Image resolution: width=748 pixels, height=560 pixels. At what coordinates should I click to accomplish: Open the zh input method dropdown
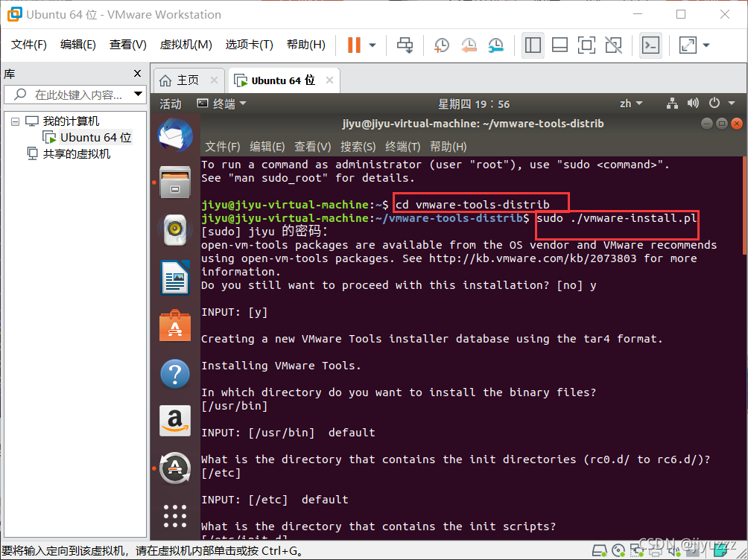tap(630, 104)
